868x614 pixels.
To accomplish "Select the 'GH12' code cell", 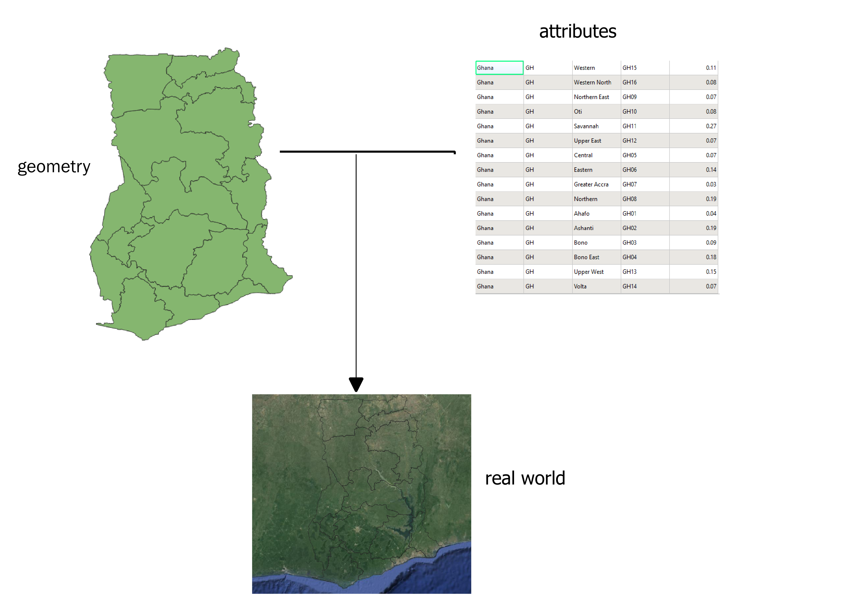I will [645, 141].
